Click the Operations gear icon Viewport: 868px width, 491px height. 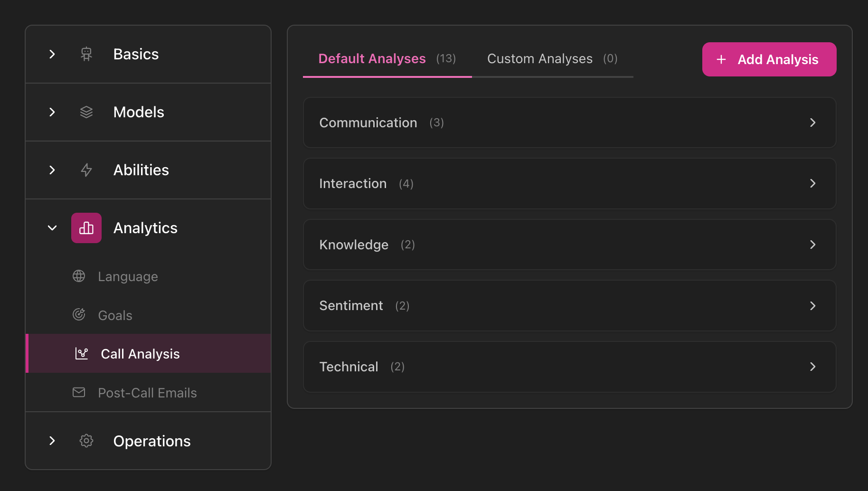pos(86,441)
